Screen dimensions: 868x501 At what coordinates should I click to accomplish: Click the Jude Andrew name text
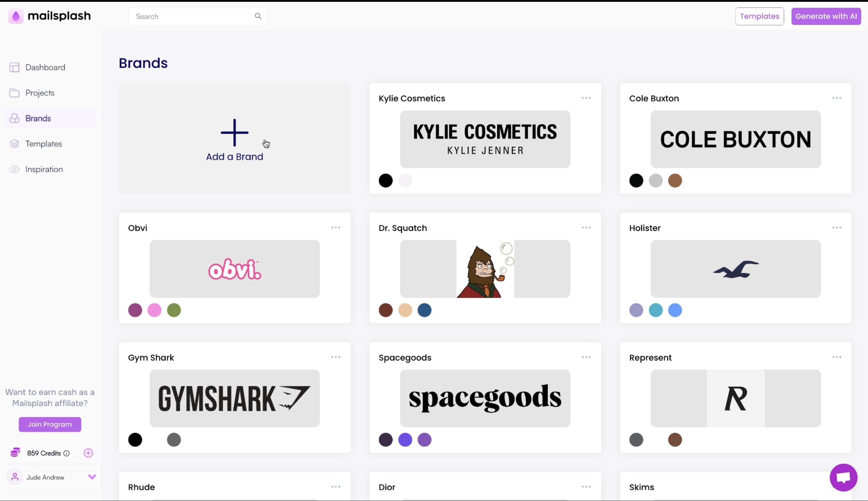coord(45,477)
